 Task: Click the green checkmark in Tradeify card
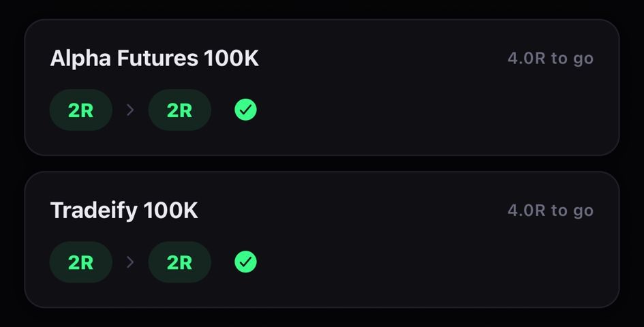[x=245, y=262]
